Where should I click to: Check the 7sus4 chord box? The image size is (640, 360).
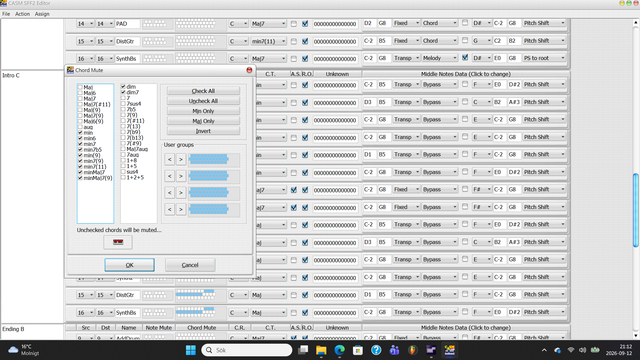[x=123, y=104]
